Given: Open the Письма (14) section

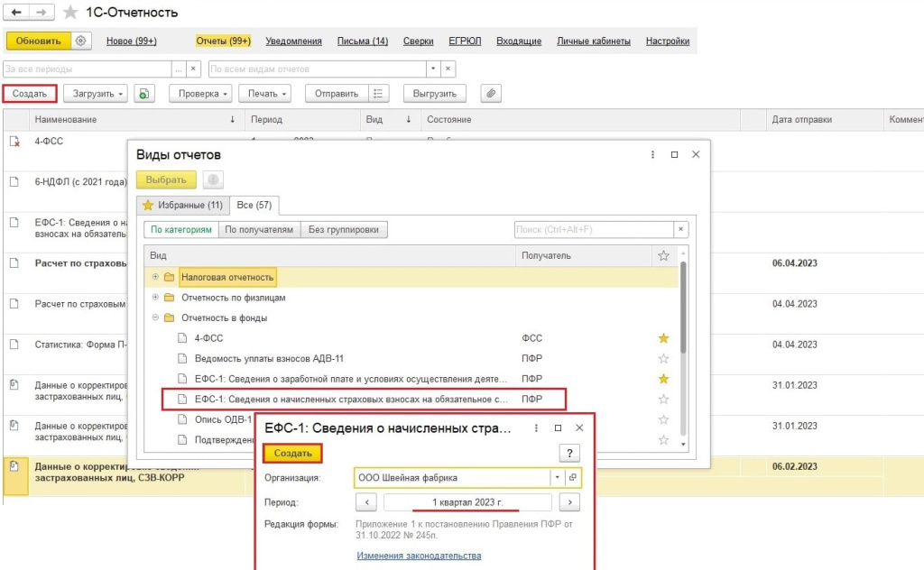Looking at the screenshot, I should 363,41.
